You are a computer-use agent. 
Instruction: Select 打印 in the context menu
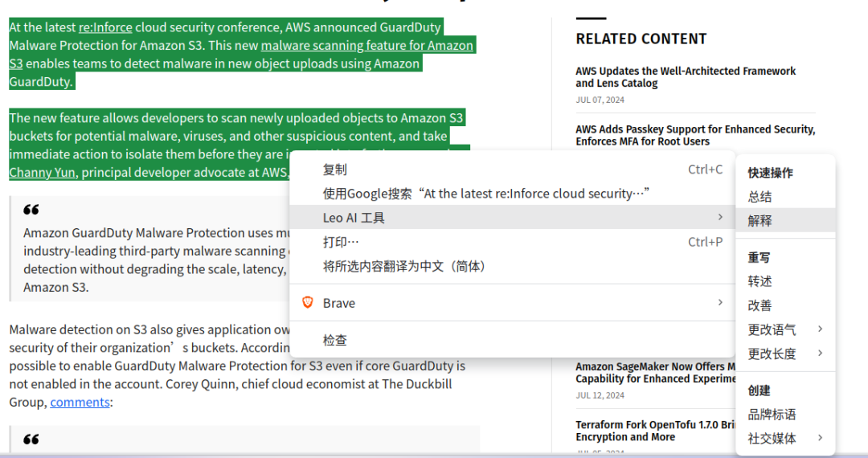pyautogui.click(x=341, y=242)
